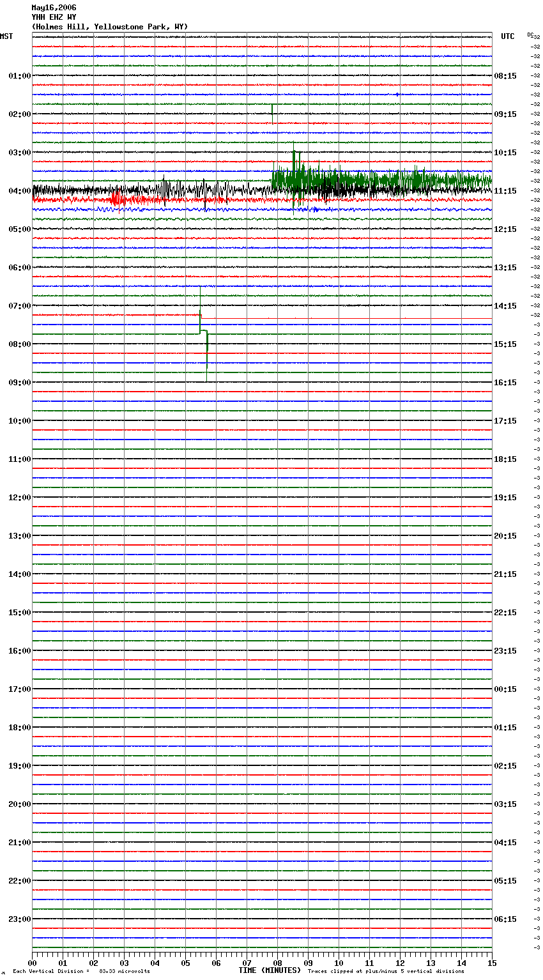Select the 21:00 MST row label

click(x=20, y=843)
